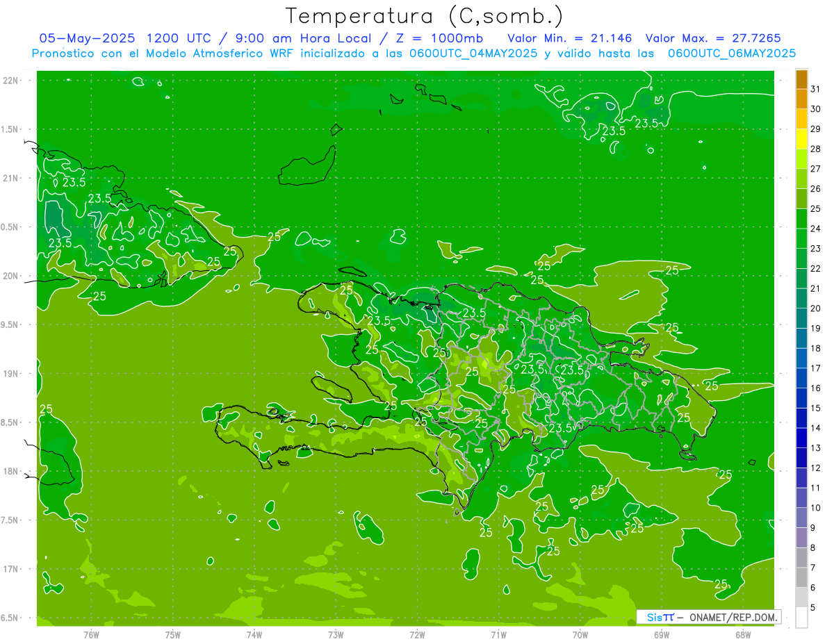Click the '29' color scale label
Screen dimensions: 834x644
[816, 129]
